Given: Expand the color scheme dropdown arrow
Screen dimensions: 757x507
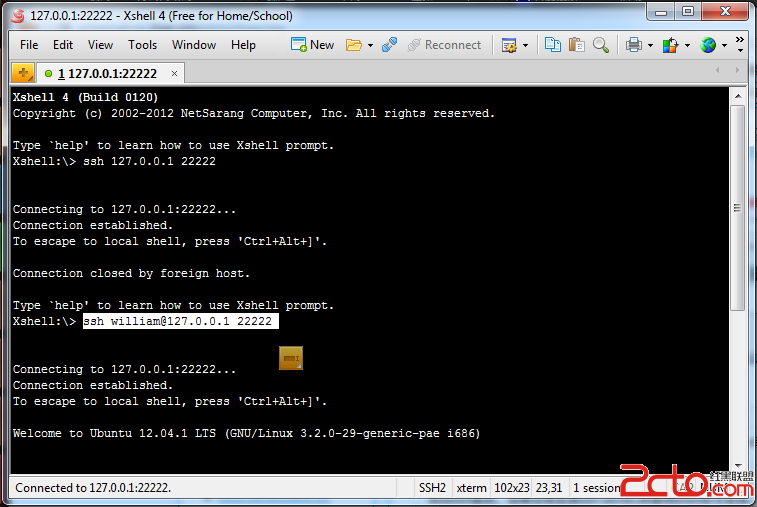Looking at the screenshot, I should (x=687, y=45).
